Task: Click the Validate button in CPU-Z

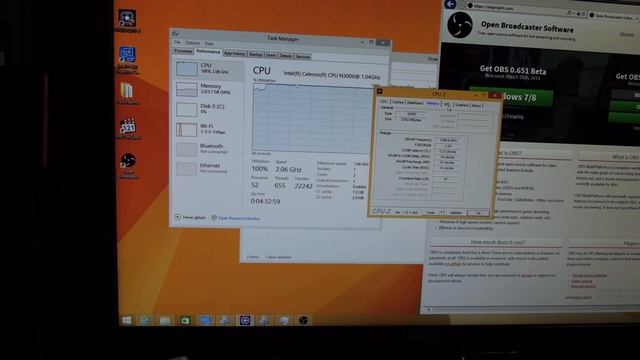Action: [x=456, y=213]
